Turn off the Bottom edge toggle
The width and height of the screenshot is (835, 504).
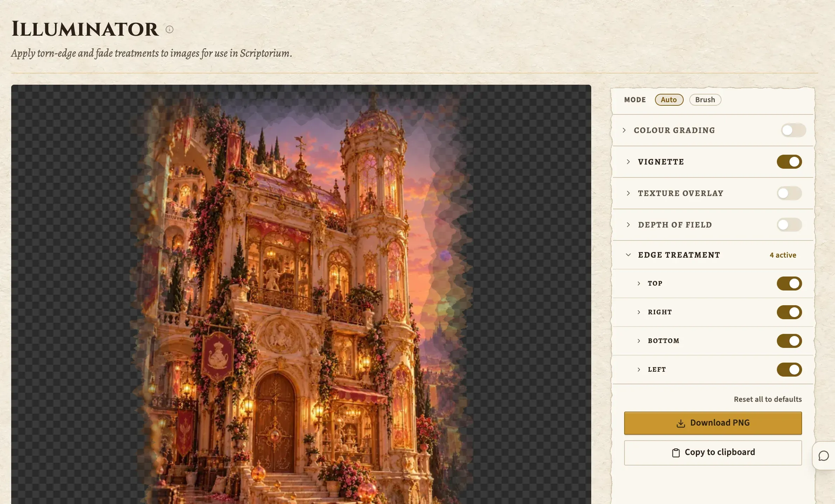pos(789,341)
